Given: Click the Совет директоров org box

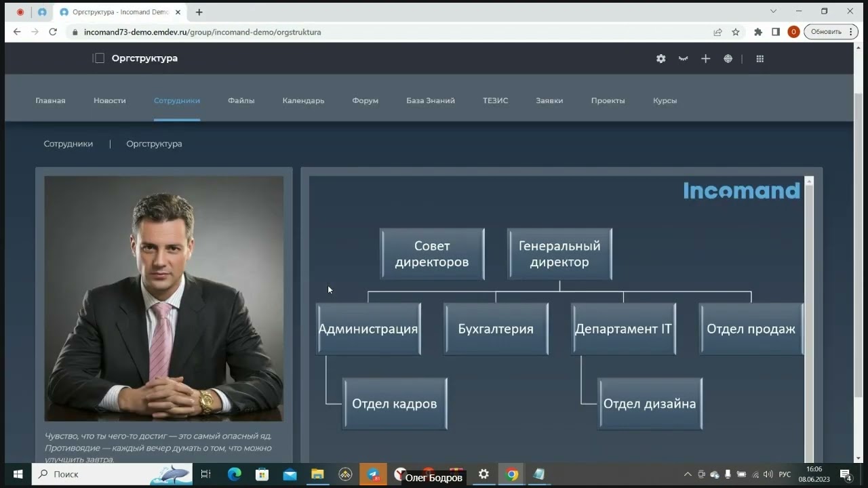Looking at the screenshot, I should tap(432, 254).
